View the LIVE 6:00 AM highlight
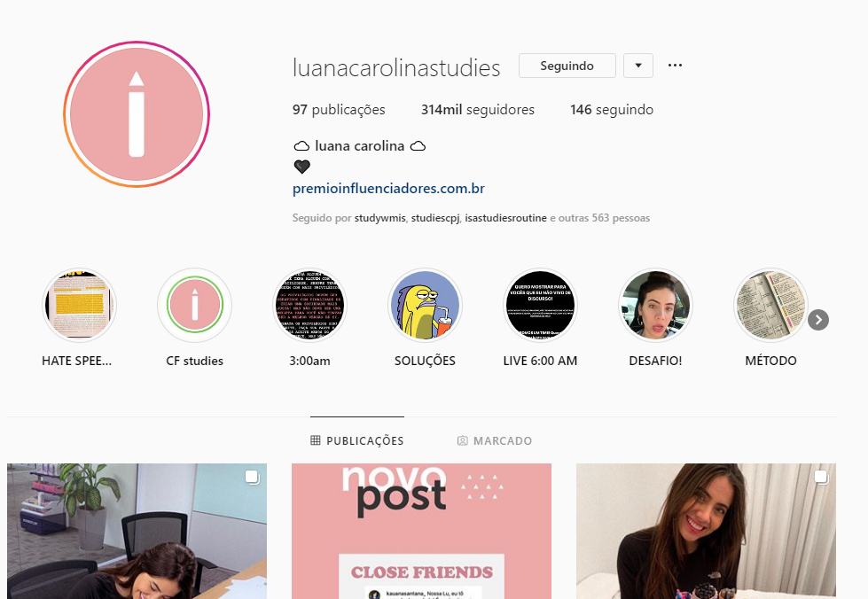Viewport: 868px width, 599px height. (540, 306)
